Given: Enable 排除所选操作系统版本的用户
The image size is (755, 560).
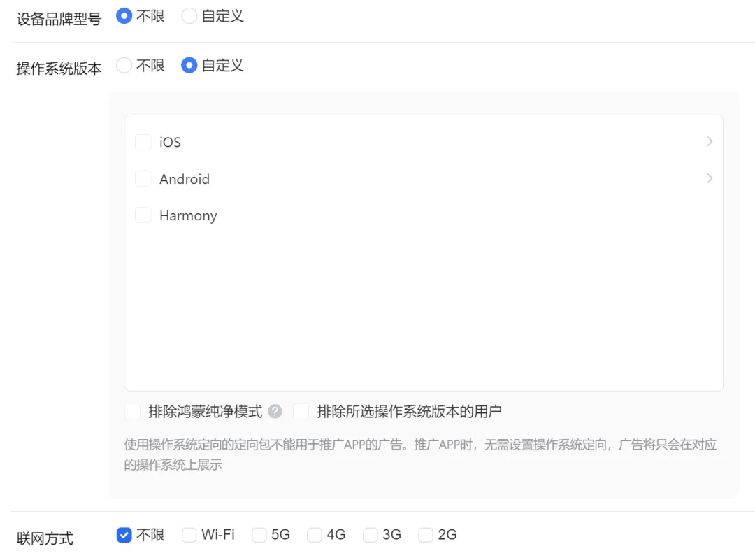Looking at the screenshot, I should point(301,412).
